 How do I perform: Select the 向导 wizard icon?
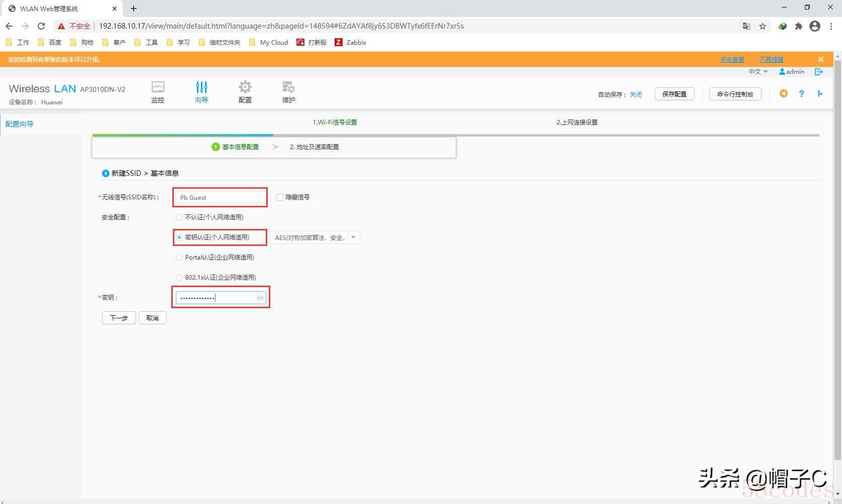pyautogui.click(x=201, y=87)
